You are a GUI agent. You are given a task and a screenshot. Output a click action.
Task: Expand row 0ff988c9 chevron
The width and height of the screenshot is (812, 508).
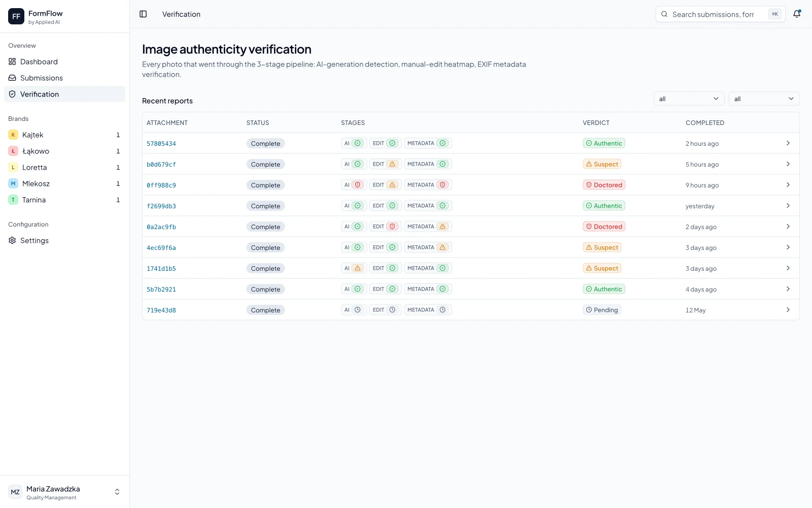point(788,185)
